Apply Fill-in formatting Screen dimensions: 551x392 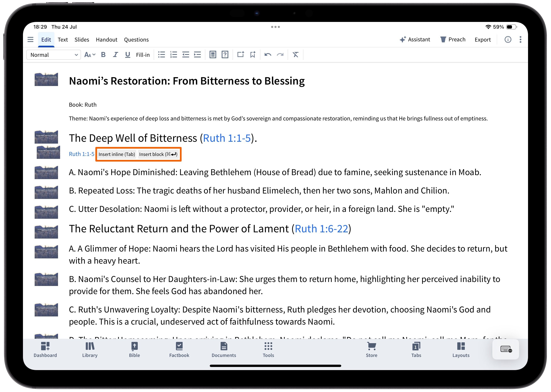(x=143, y=55)
